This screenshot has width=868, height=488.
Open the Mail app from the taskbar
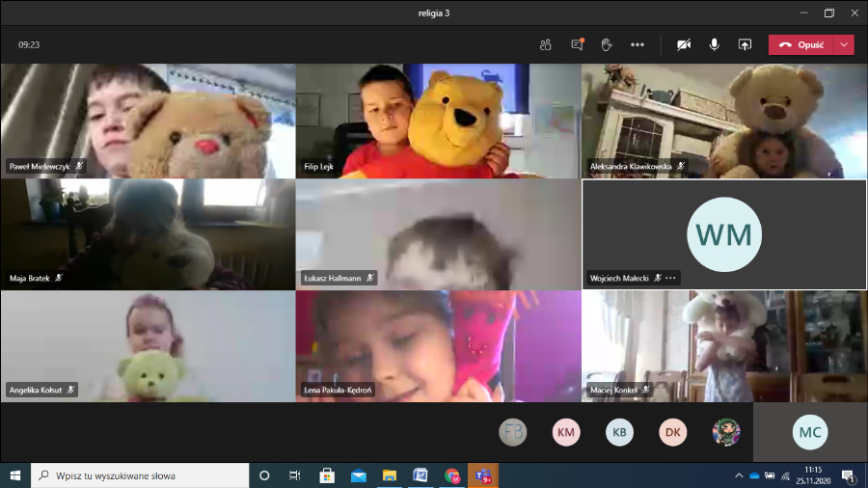(x=359, y=475)
